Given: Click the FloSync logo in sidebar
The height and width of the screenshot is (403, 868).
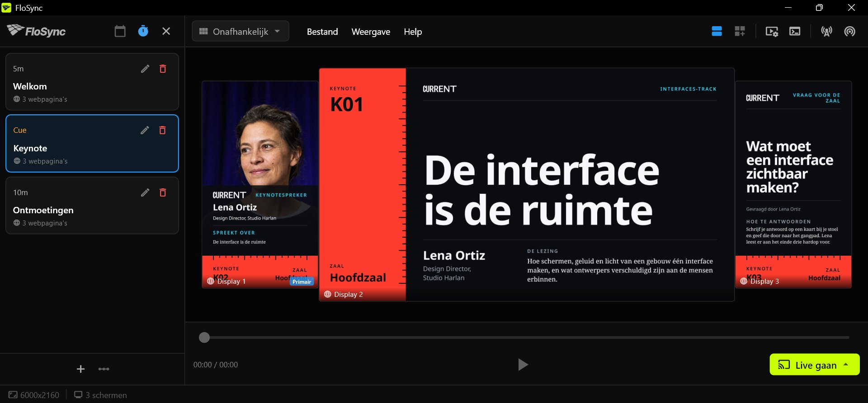Looking at the screenshot, I should pyautogui.click(x=36, y=31).
